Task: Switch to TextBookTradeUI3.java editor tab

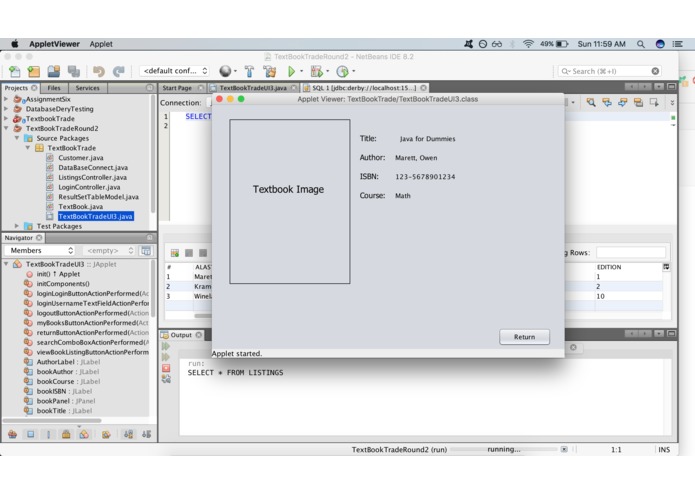Action: (253, 88)
